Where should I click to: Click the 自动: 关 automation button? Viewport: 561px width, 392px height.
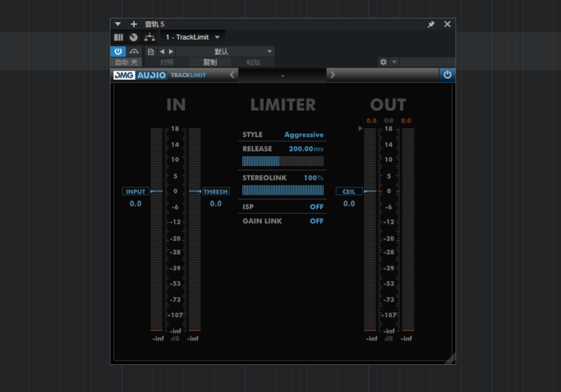pyautogui.click(x=126, y=62)
